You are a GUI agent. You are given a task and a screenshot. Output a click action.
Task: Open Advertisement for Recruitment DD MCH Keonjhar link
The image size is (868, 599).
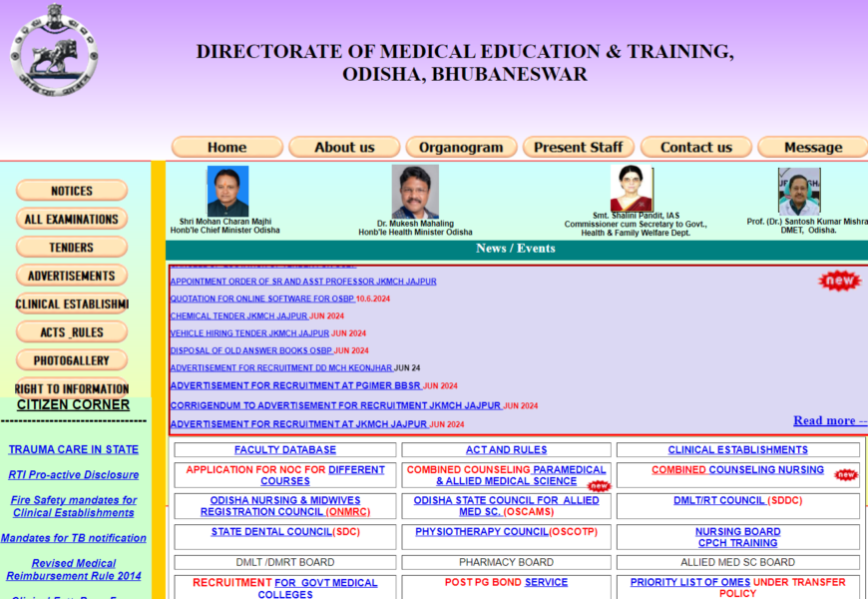(x=281, y=368)
